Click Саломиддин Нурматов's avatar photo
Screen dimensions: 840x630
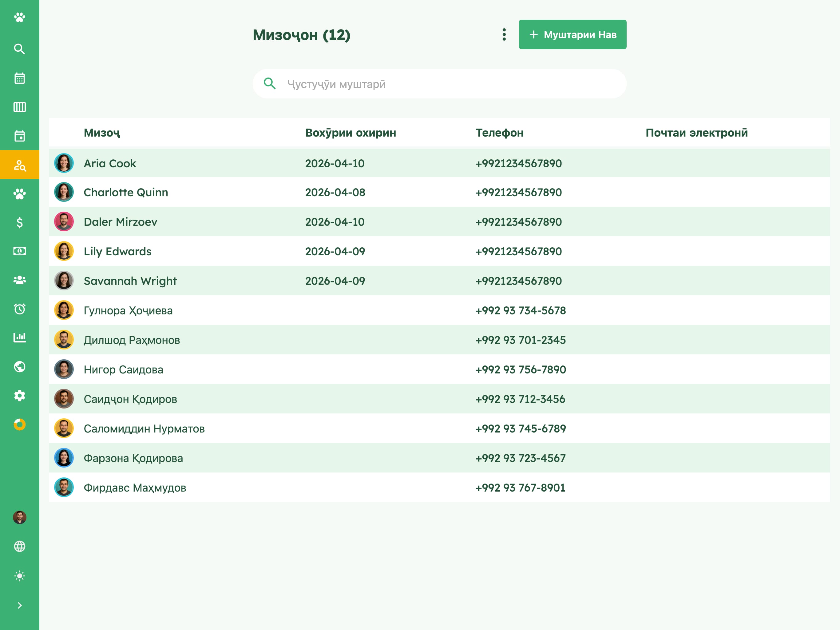[64, 429]
